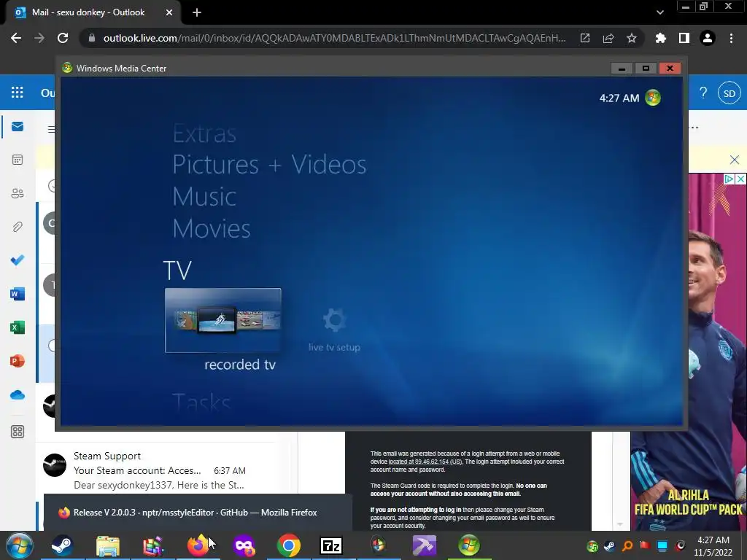Open Word icon in Outlook sidebar
Image resolution: width=747 pixels, height=560 pixels.
click(18, 294)
